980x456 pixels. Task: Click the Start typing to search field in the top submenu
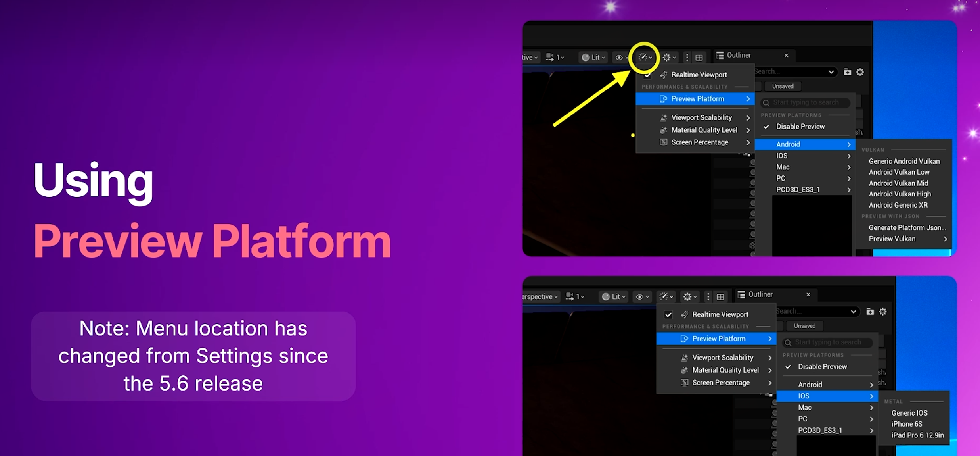(806, 102)
